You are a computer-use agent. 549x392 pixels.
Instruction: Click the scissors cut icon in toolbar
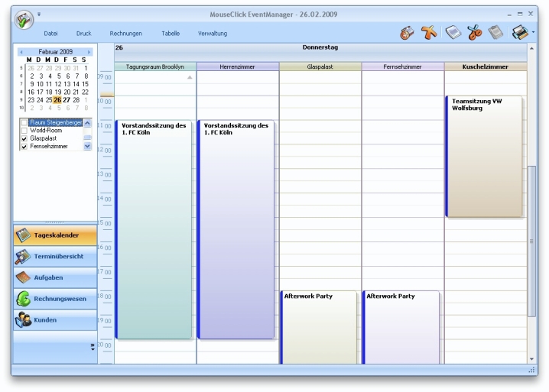(x=475, y=33)
